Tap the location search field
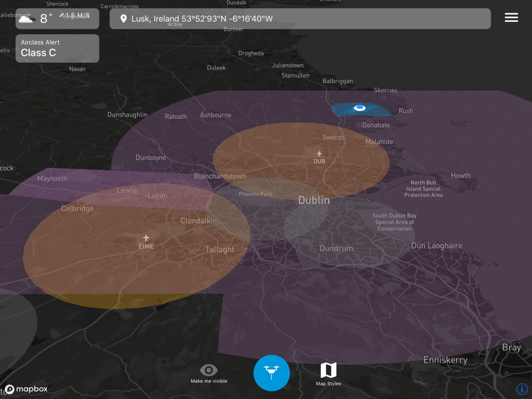The height and width of the screenshot is (399, 532). 300,19
